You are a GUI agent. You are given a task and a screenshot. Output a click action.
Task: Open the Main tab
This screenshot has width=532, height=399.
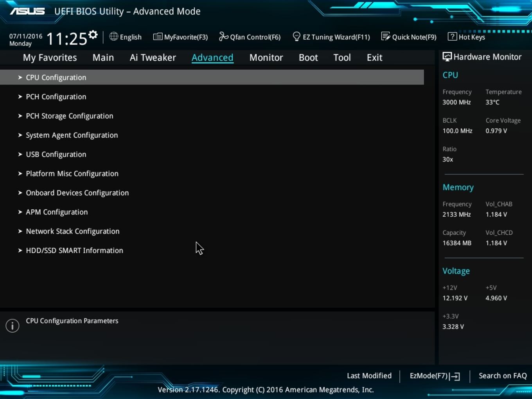coord(103,58)
